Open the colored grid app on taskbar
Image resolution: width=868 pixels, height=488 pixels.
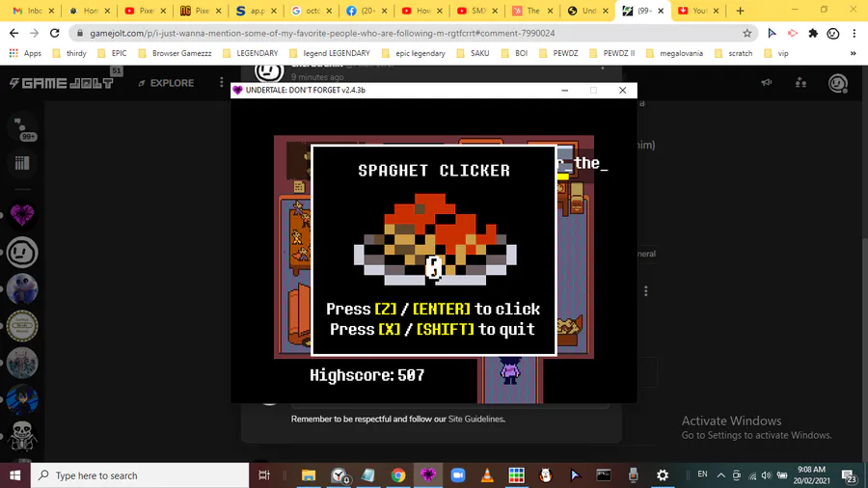click(x=517, y=475)
